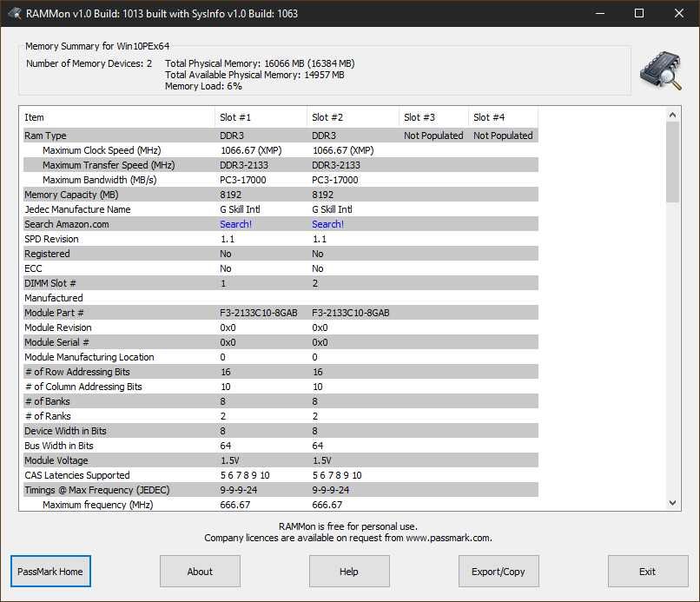Search Amazon for Slot #1 module
700x602 pixels.
tap(235, 224)
